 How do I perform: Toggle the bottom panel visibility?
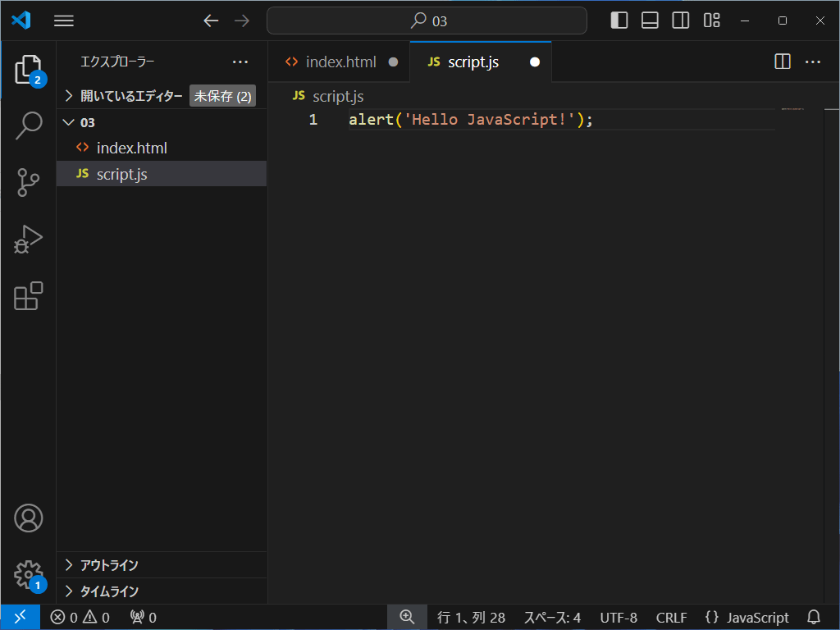coord(649,20)
